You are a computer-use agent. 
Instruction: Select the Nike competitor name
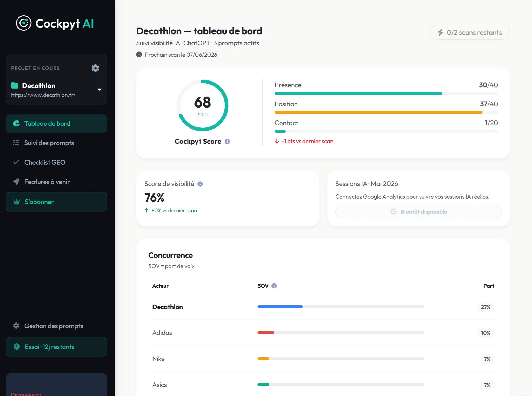click(158, 359)
